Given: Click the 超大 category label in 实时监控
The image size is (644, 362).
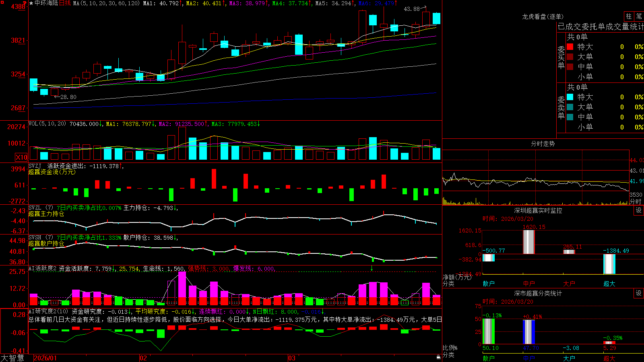Looking at the screenshot, I should [609, 284].
